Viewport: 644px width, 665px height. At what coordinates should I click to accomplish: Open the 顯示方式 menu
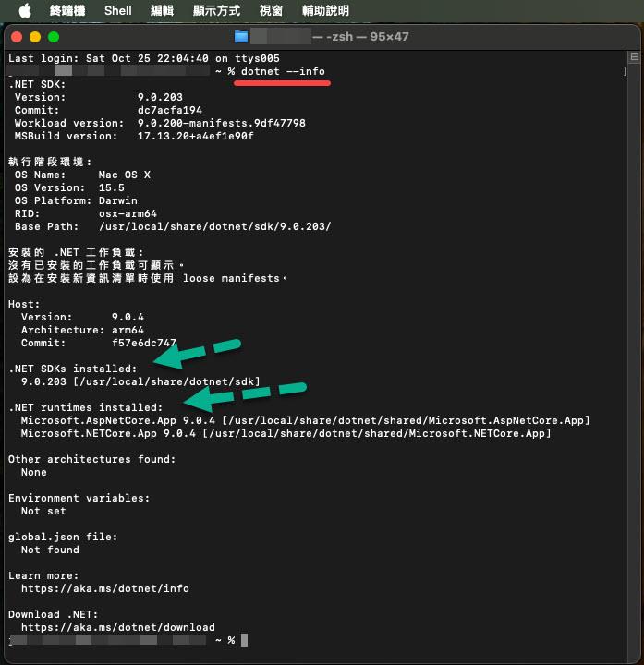(x=215, y=10)
